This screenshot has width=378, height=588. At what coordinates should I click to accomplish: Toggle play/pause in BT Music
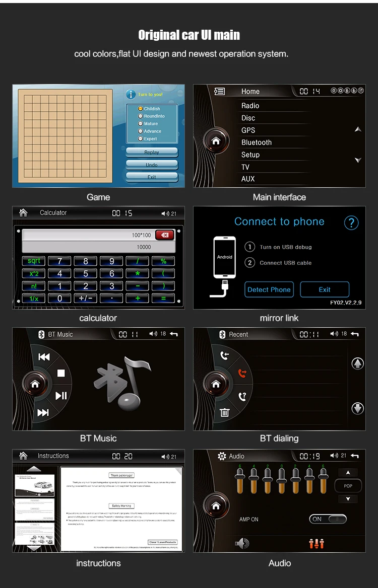click(61, 395)
